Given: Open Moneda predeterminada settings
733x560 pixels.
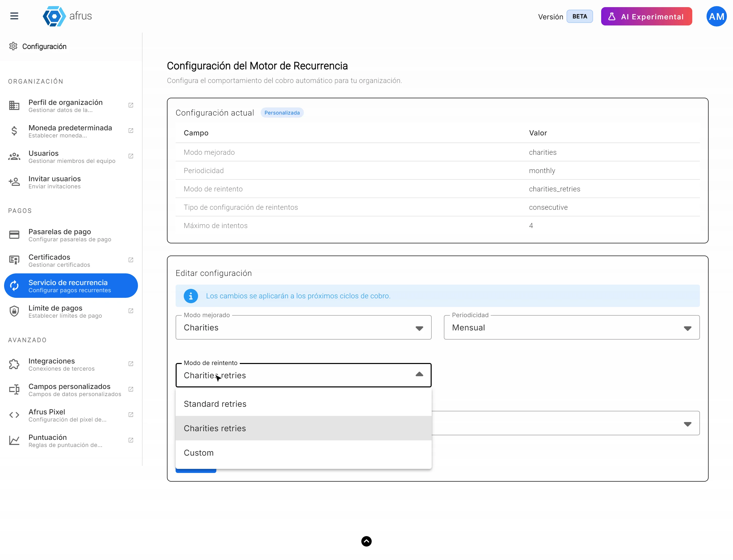Looking at the screenshot, I should click(71, 131).
